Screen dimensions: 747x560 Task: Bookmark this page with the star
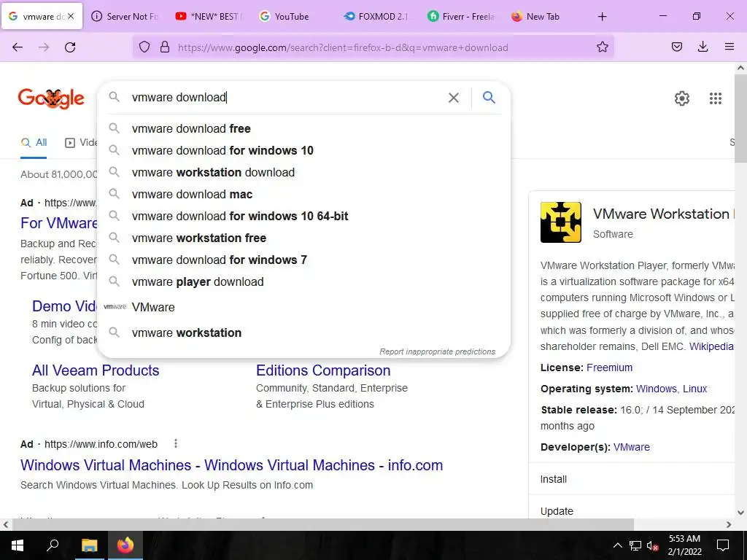click(x=602, y=47)
